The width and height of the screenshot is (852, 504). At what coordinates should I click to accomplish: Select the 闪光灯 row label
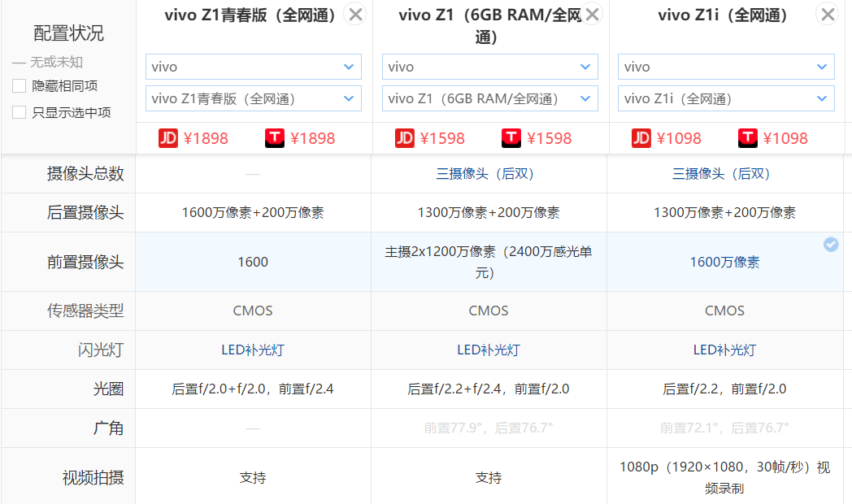coord(101,350)
